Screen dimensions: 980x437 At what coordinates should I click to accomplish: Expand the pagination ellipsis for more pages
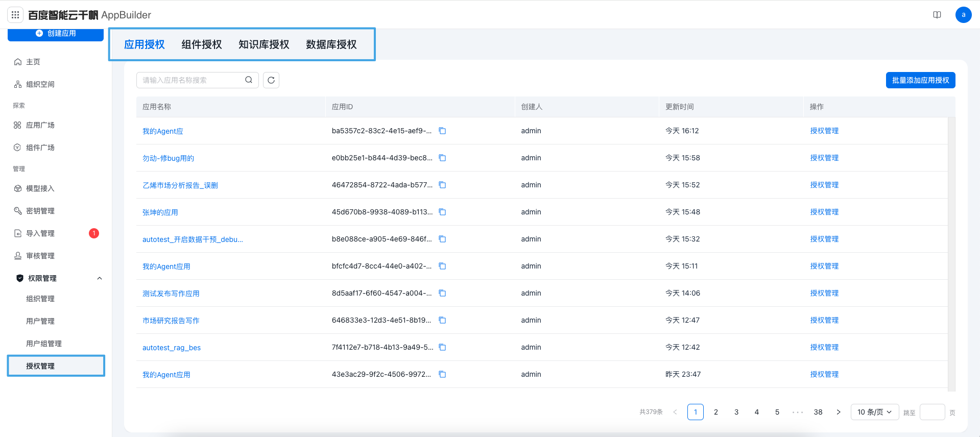coord(798,412)
